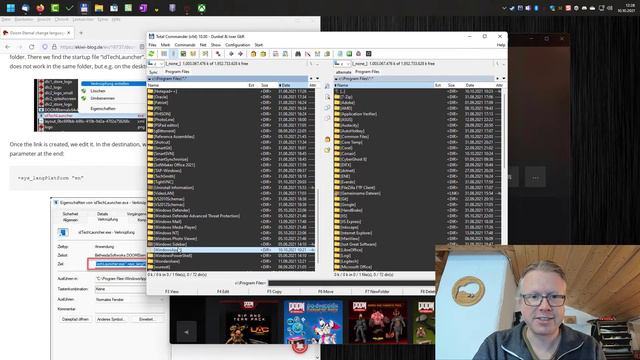The width and height of the screenshot is (640, 360).
Task: Click the first yellow Pack files archive icon
Action: click(x=253, y=54)
